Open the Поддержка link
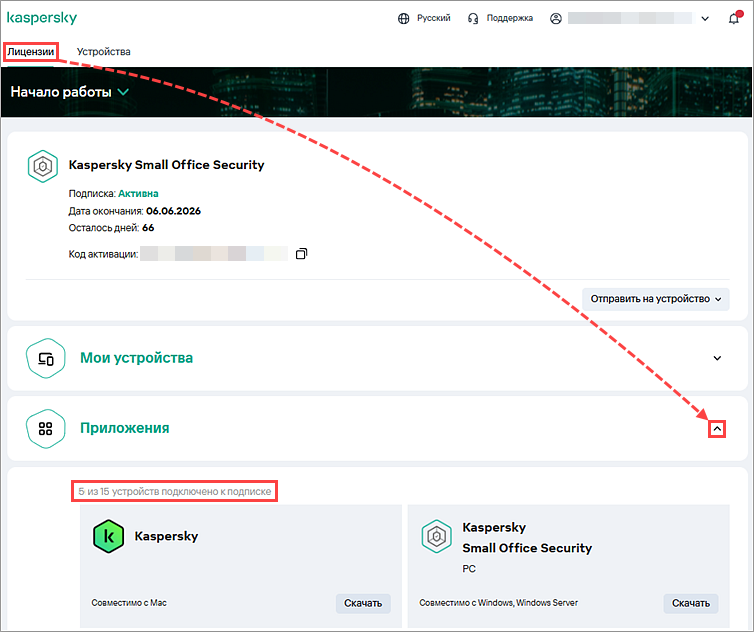This screenshot has height=632, width=754. [x=510, y=18]
